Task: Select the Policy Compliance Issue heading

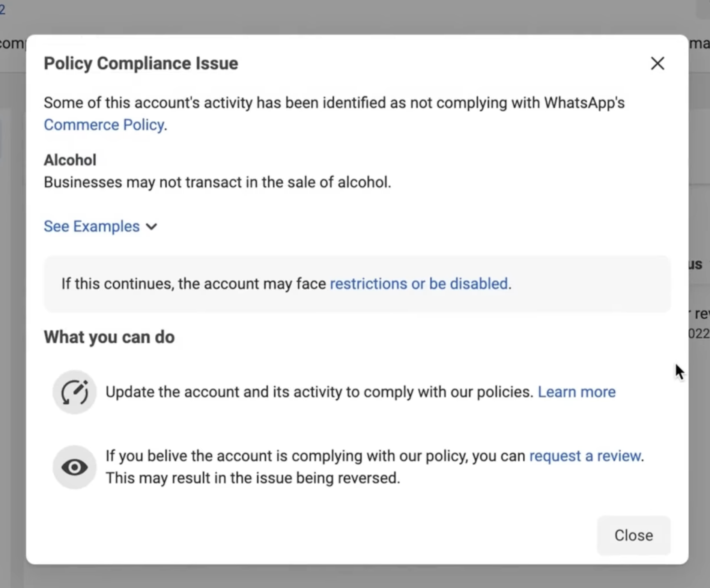Action: coord(141,63)
